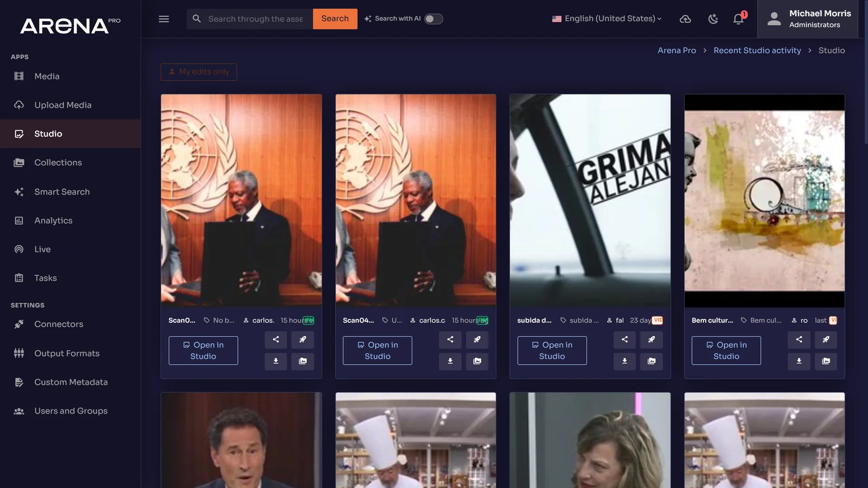This screenshot has width=868, height=488.
Task: Publish the first Scan0 card (rocket icon)
Action: (302, 339)
